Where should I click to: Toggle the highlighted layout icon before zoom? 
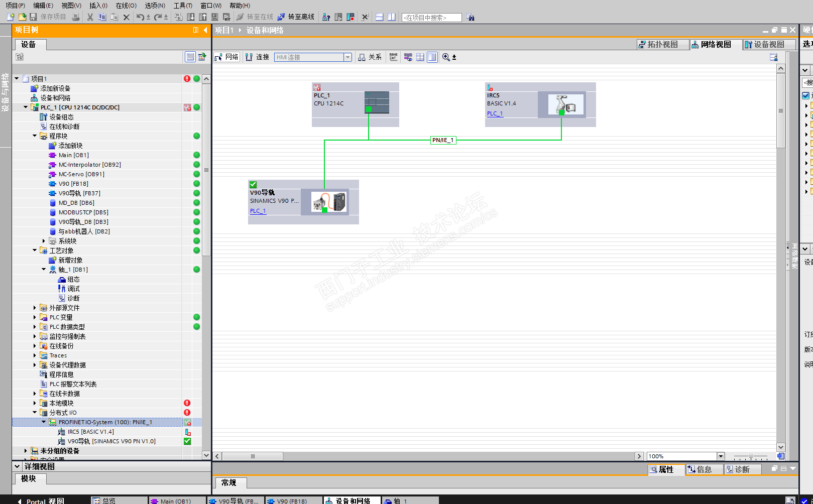click(x=432, y=57)
